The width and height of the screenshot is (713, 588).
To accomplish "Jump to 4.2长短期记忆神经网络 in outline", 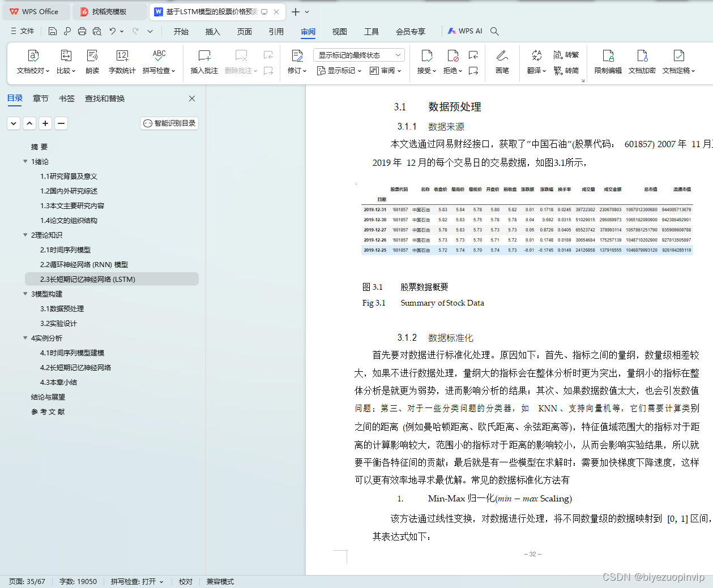I will (x=75, y=367).
